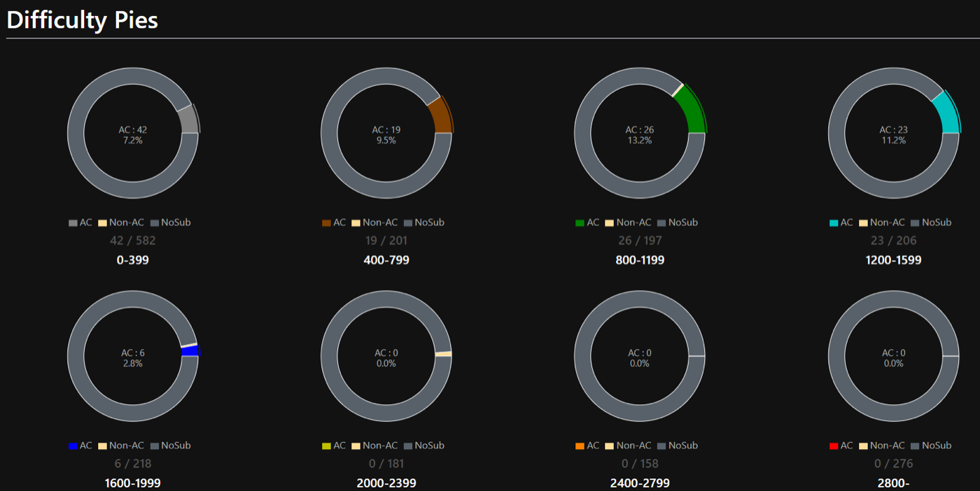This screenshot has height=491, width=980.
Task: Click the 'AC : 23' center text
Action: pos(894,129)
